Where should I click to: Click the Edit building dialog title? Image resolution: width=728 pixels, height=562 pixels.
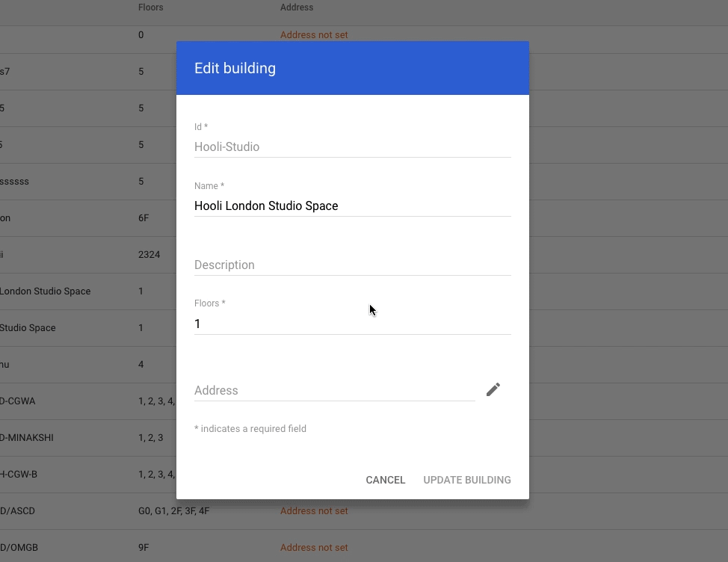(x=235, y=68)
